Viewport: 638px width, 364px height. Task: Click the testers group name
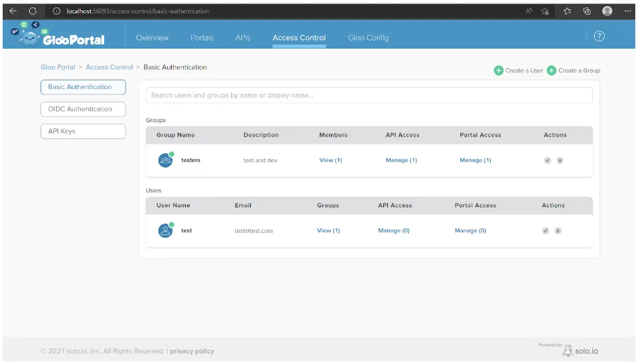pyautogui.click(x=191, y=160)
